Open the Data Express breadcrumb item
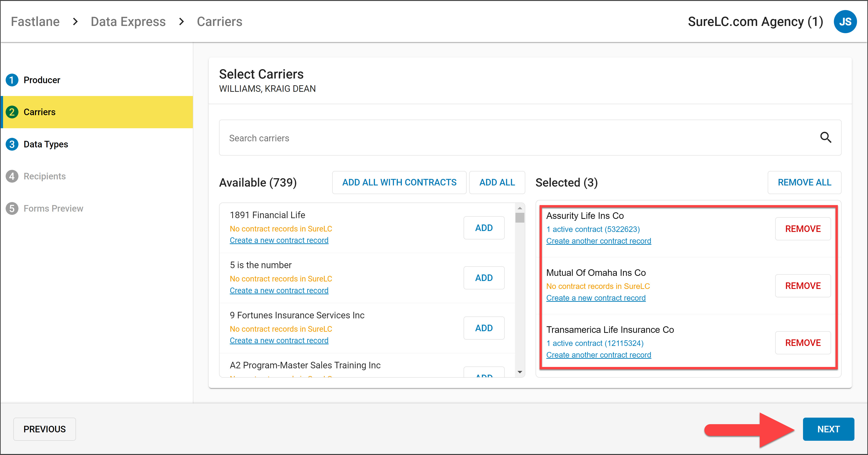This screenshot has width=868, height=455. tap(128, 21)
